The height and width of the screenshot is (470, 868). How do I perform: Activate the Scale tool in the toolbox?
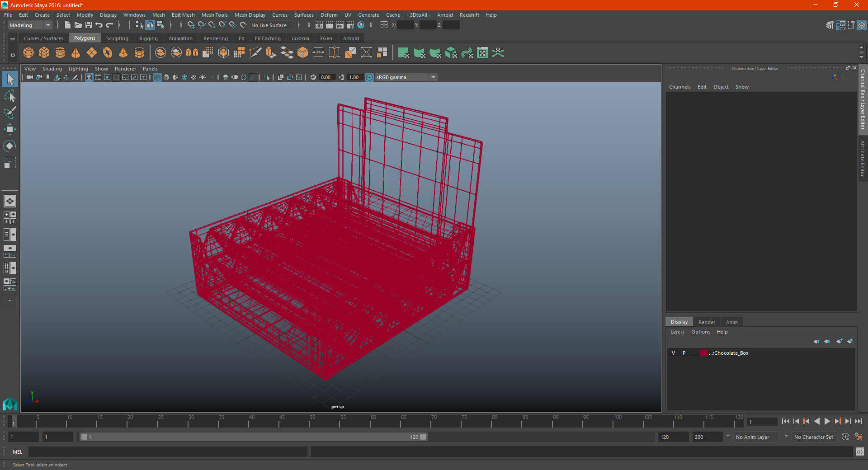(x=10, y=163)
